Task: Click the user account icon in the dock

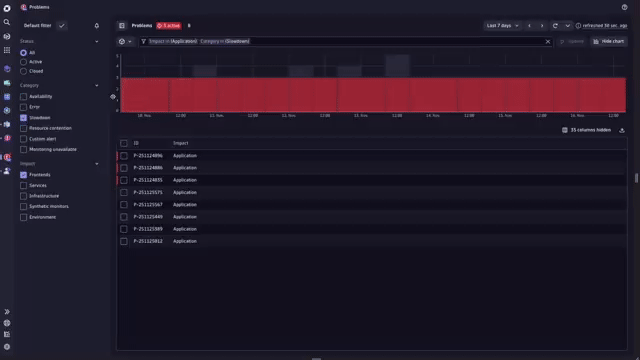Action: click(x=7, y=171)
